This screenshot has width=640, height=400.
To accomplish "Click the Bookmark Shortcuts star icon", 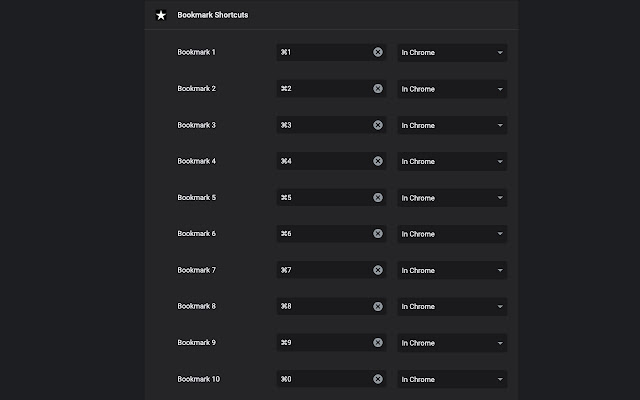I will pyautogui.click(x=161, y=15).
